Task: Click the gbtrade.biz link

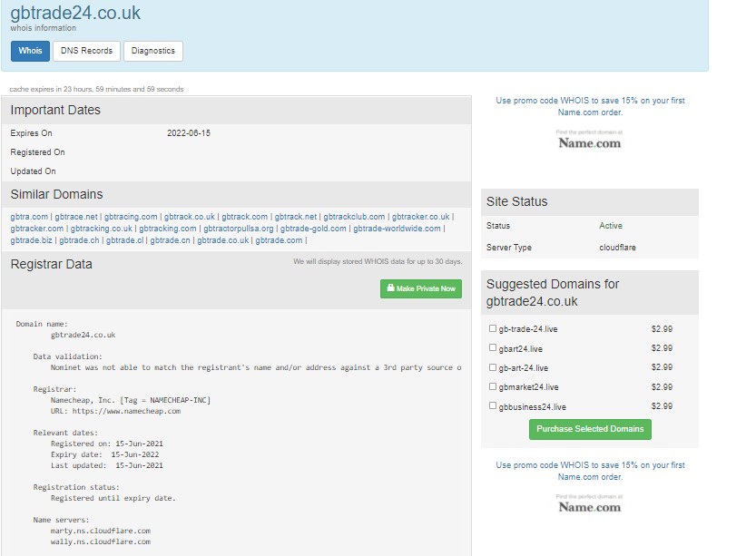Action: tap(31, 240)
